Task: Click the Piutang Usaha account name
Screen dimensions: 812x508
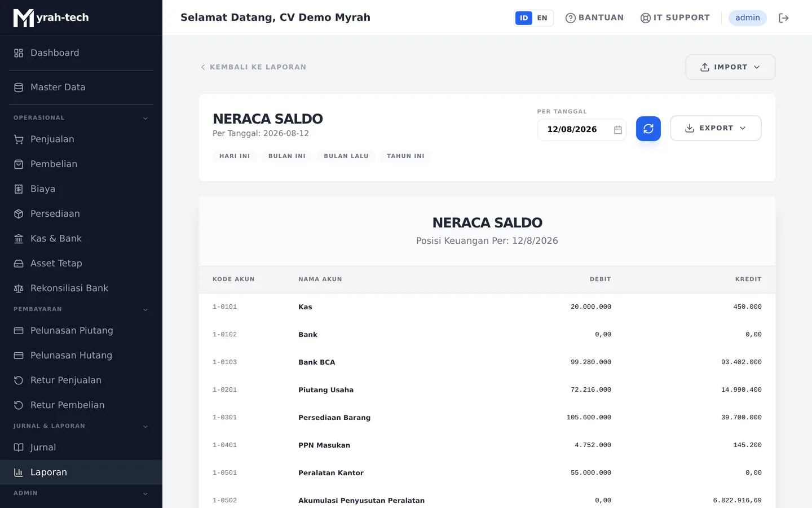Action: [326, 390]
